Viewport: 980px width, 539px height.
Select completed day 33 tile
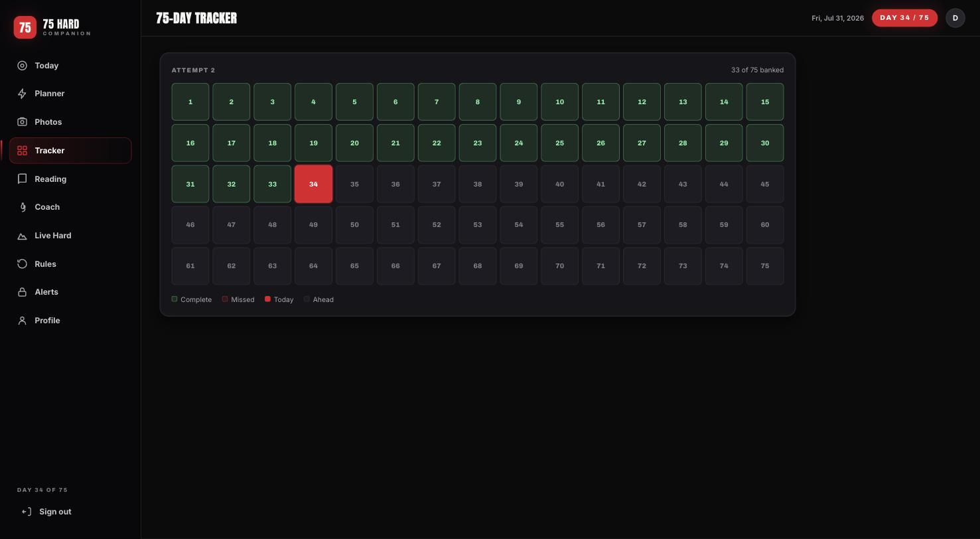tap(272, 184)
